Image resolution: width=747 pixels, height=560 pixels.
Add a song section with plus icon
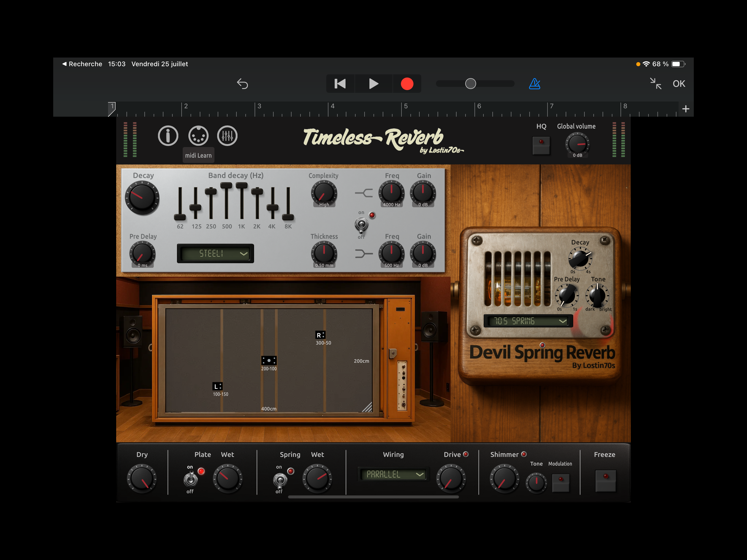[686, 109]
